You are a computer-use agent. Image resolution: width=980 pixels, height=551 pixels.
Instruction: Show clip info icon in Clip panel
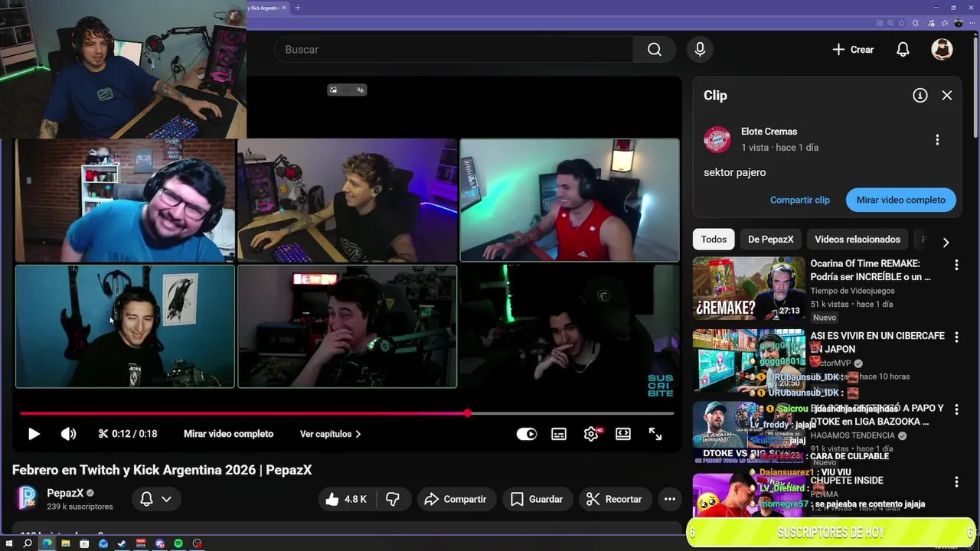pos(920,96)
